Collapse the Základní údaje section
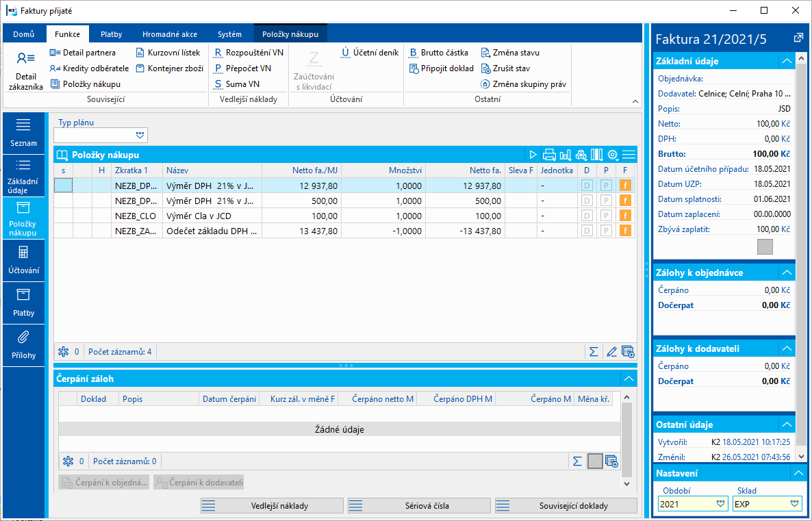Image resolution: width=812 pixels, height=521 pixels. click(x=786, y=61)
